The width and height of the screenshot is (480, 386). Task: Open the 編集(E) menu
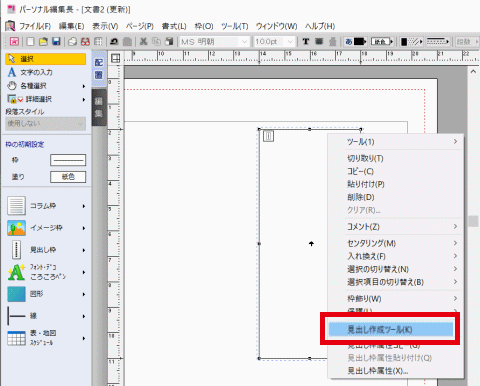(71, 26)
